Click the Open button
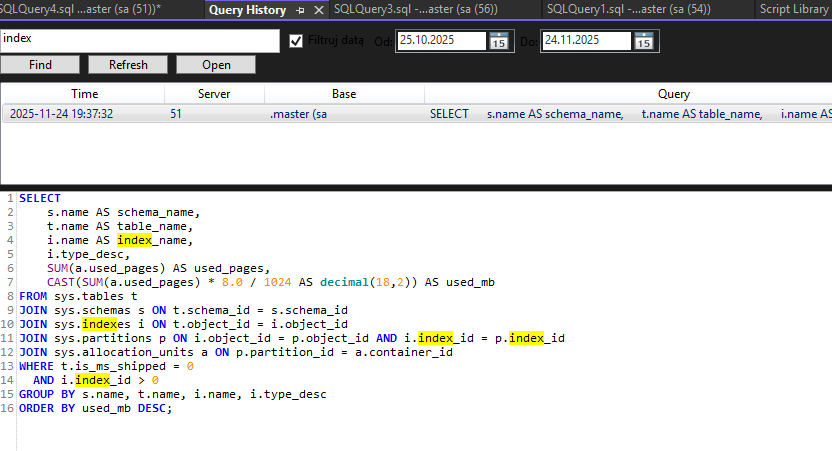832x451 pixels. [x=216, y=65]
